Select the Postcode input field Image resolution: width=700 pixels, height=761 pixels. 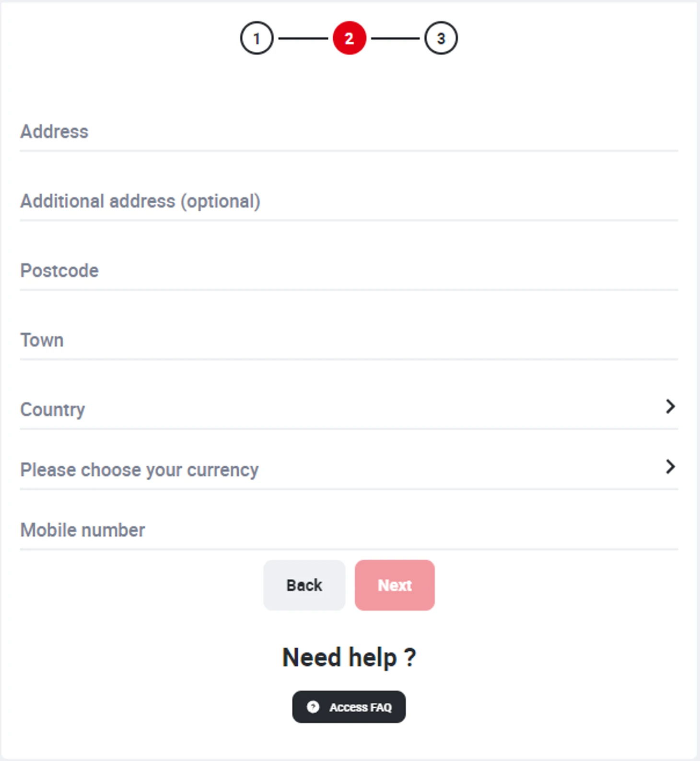[x=349, y=271]
